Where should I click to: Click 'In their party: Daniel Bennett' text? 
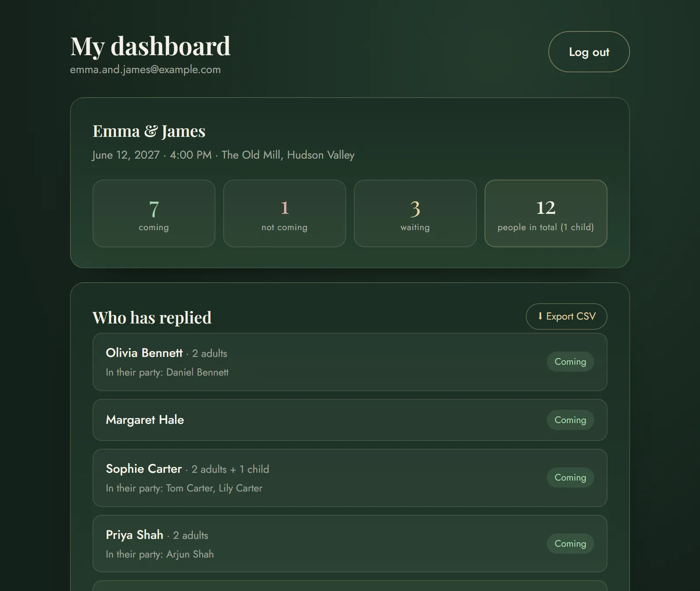click(x=167, y=372)
